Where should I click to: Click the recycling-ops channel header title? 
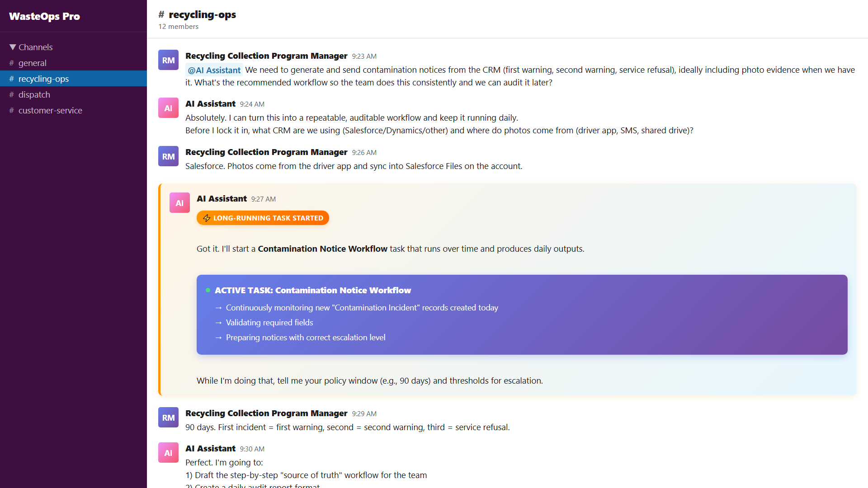click(202, 14)
